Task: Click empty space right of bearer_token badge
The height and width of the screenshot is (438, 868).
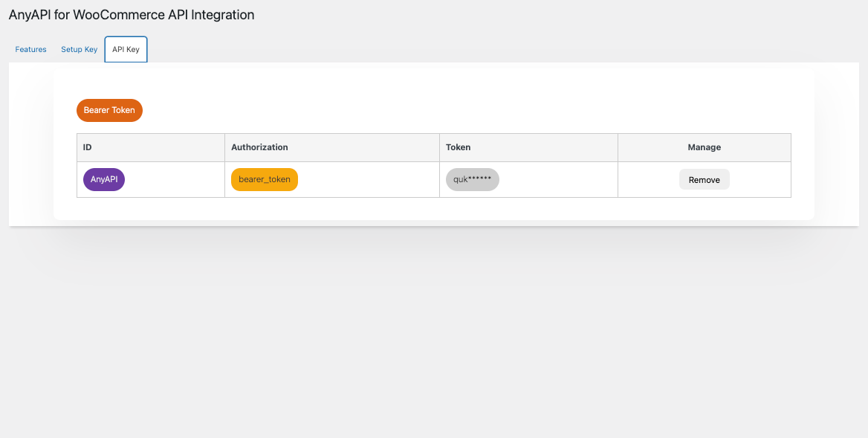Action: point(368,180)
